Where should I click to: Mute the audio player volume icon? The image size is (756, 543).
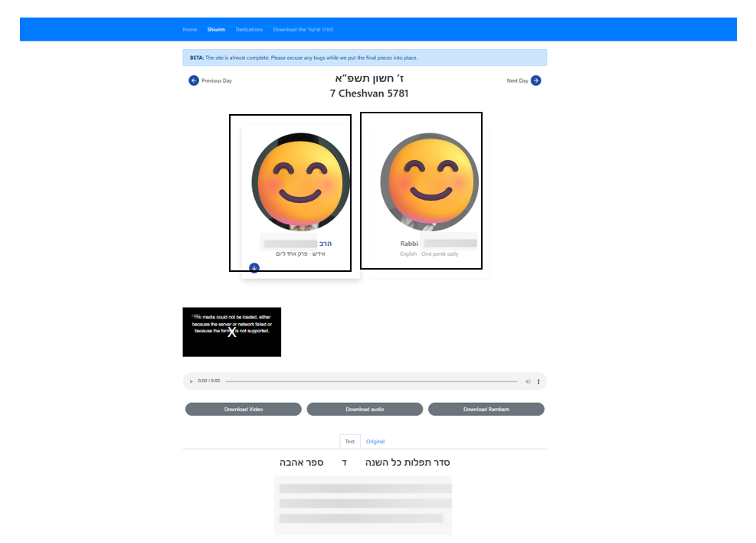528,381
